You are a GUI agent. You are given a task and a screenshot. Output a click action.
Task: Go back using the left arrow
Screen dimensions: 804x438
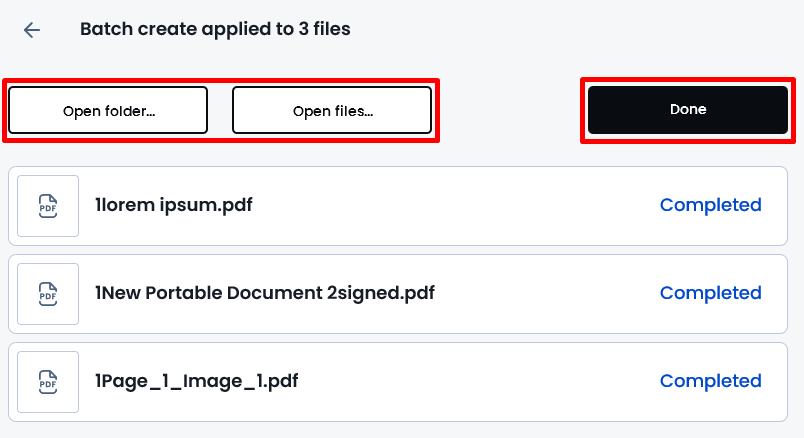click(32, 30)
